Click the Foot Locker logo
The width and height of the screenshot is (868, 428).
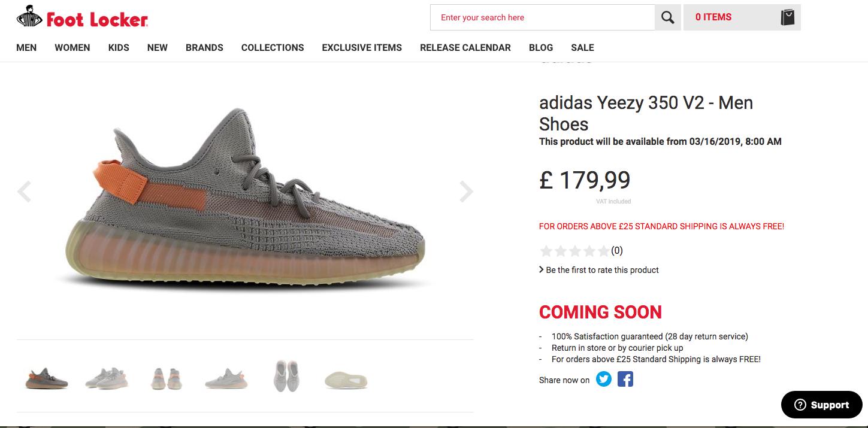pos(82,17)
